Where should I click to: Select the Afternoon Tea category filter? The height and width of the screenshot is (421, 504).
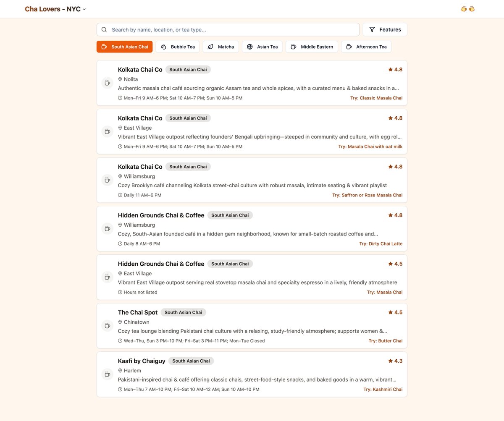[x=366, y=47]
